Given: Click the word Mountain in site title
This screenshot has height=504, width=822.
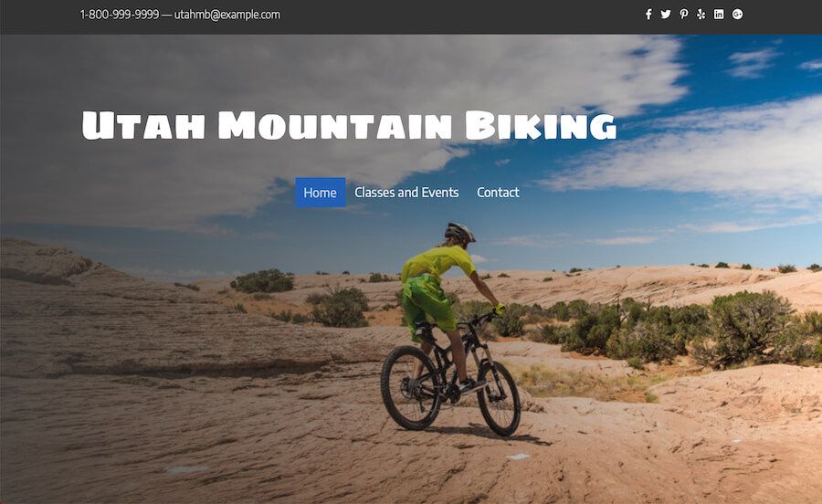Looking at the screenshot, I should tap(335, 125).
